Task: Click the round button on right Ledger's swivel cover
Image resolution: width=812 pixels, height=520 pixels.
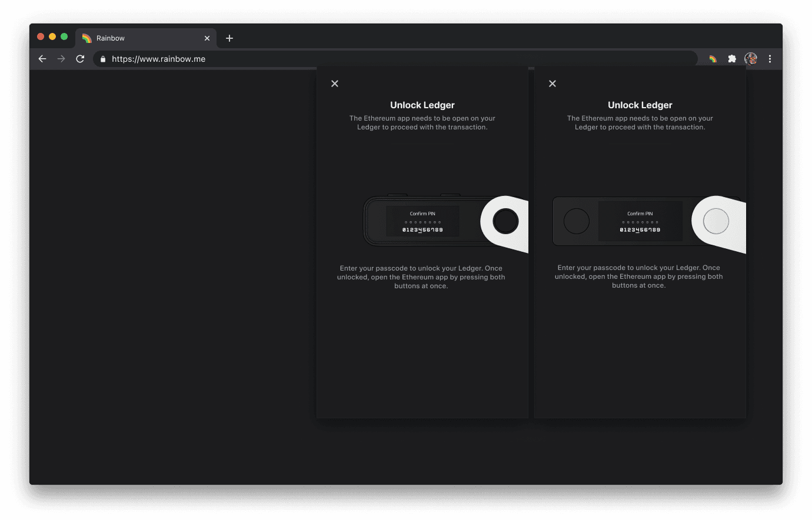Action: pos(716,221)
